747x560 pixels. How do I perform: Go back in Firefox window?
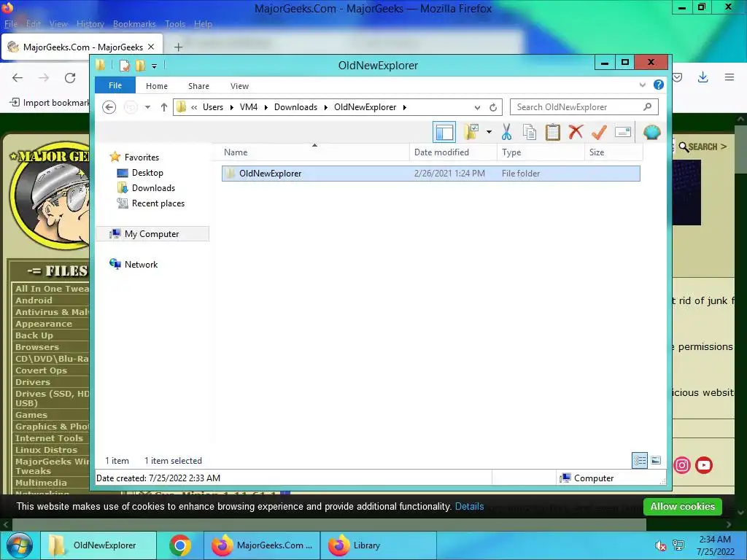coord(18,78)
